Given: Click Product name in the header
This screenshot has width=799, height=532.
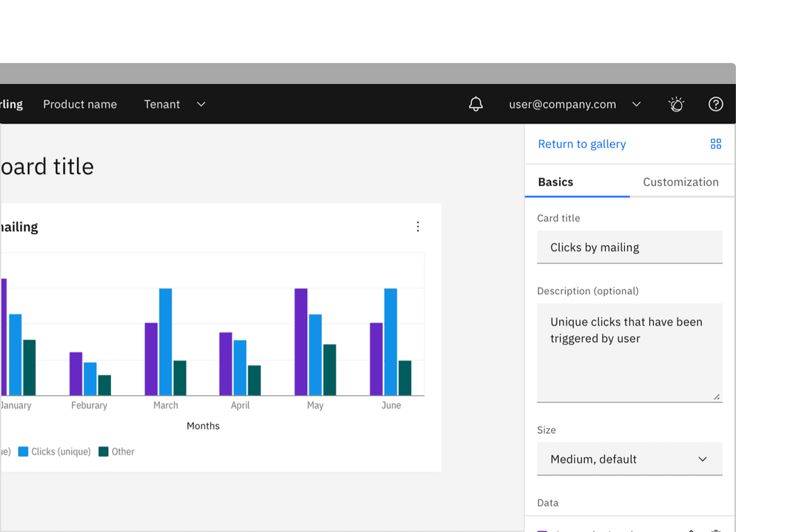Looking at the screenshot, I should point(80,104).
